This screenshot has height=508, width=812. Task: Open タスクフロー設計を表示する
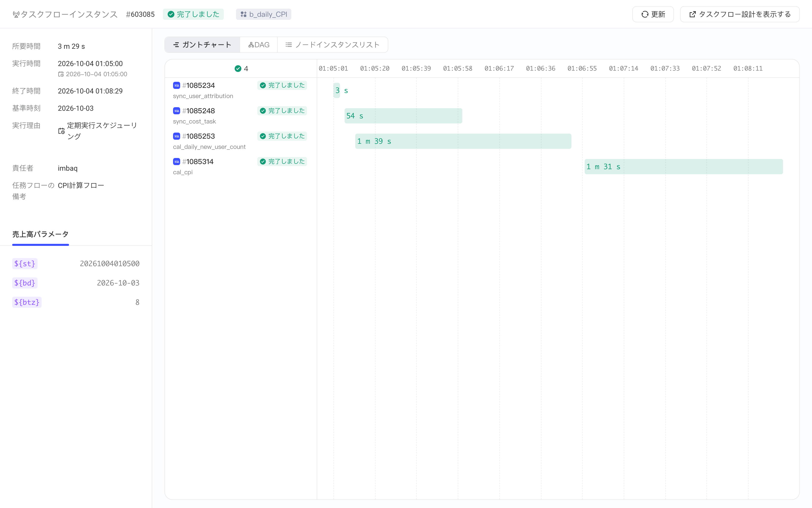coord(739,14)
